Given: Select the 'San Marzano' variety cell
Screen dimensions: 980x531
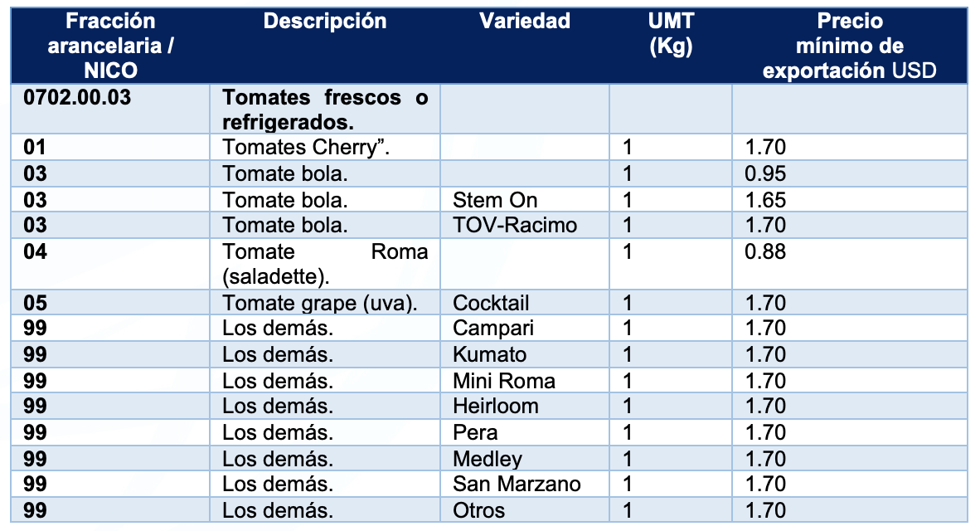Looking at the screenshot, I should (525, 484).
